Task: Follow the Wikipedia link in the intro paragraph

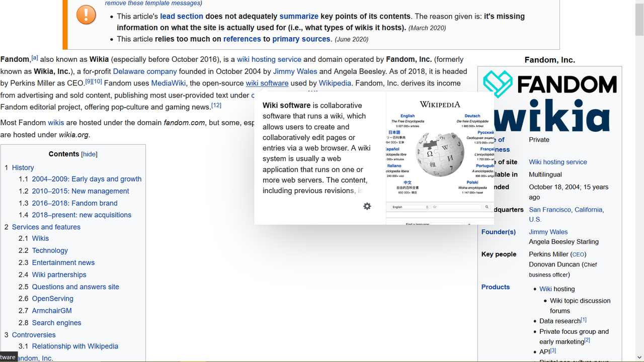Action: click(x=335, y=83)
